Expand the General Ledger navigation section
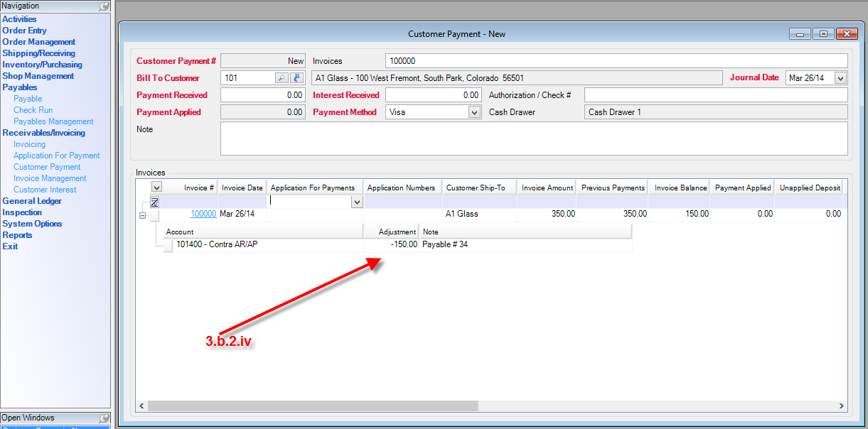 point(32,201)
